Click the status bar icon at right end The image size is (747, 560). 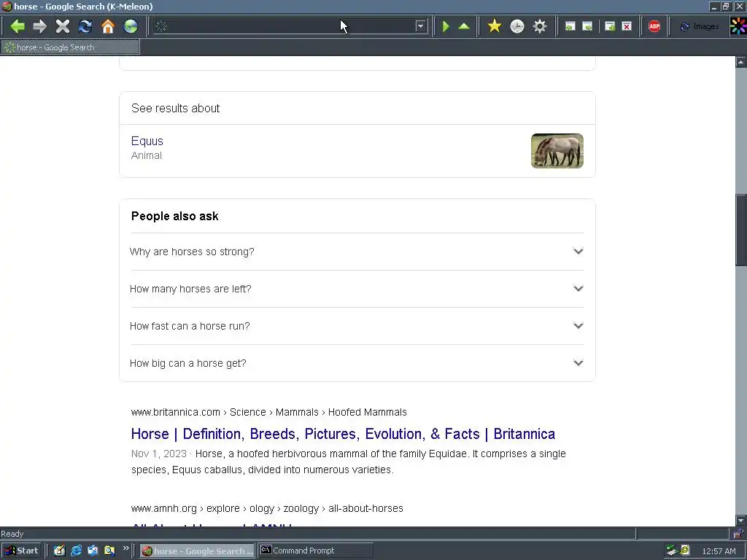738,533
